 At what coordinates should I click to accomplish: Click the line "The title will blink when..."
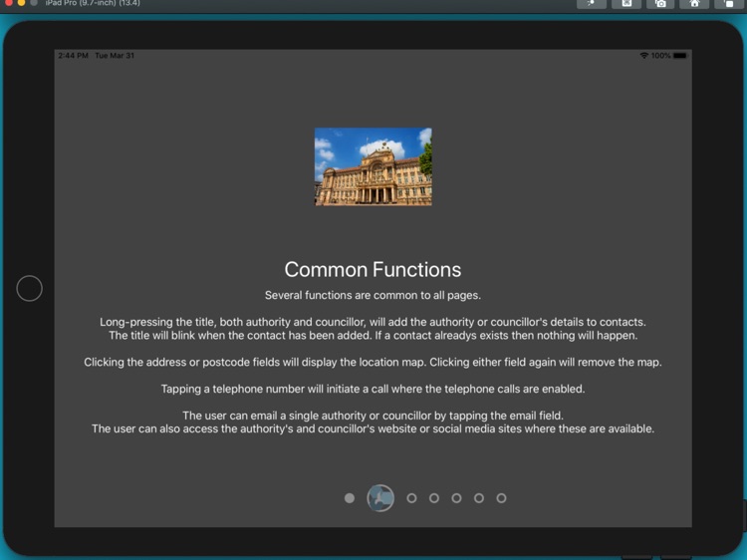pyautogui.click(x=373, y=336)
